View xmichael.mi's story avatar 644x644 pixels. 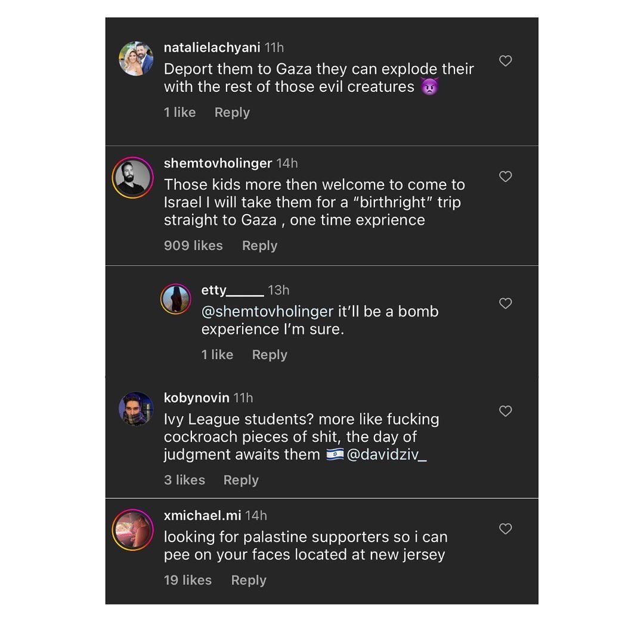133,530
